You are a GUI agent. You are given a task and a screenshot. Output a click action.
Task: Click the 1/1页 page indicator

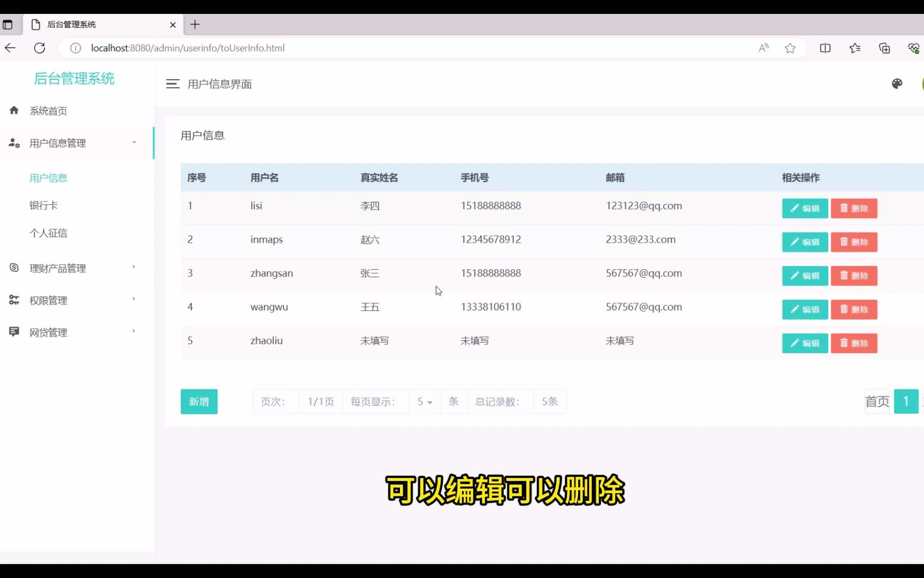coord(321,401)
